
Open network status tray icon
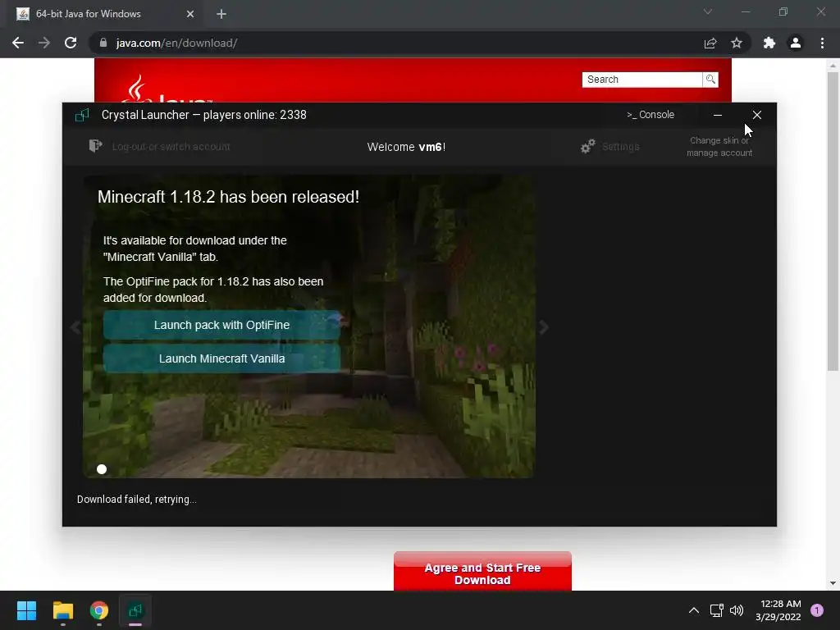(x=716, y=610)
